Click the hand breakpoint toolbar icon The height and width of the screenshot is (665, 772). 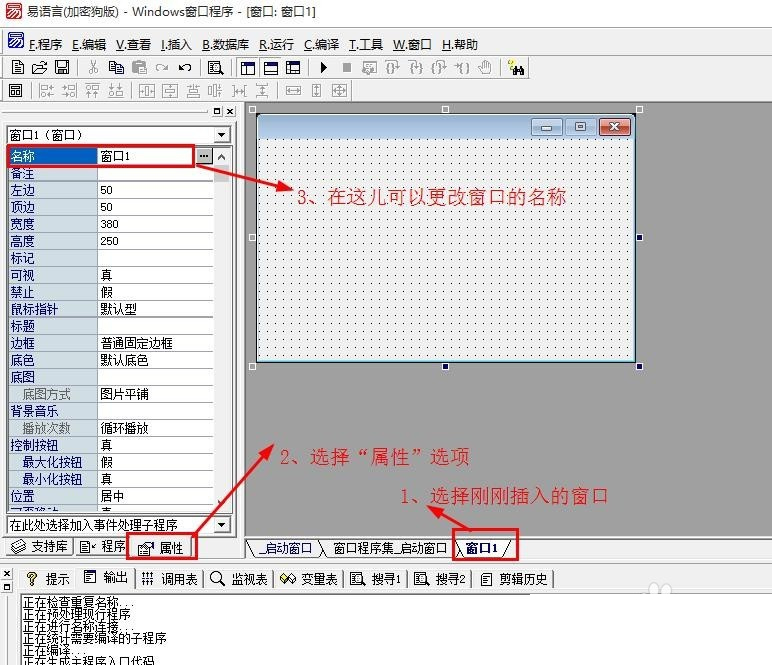pos(485,67)
